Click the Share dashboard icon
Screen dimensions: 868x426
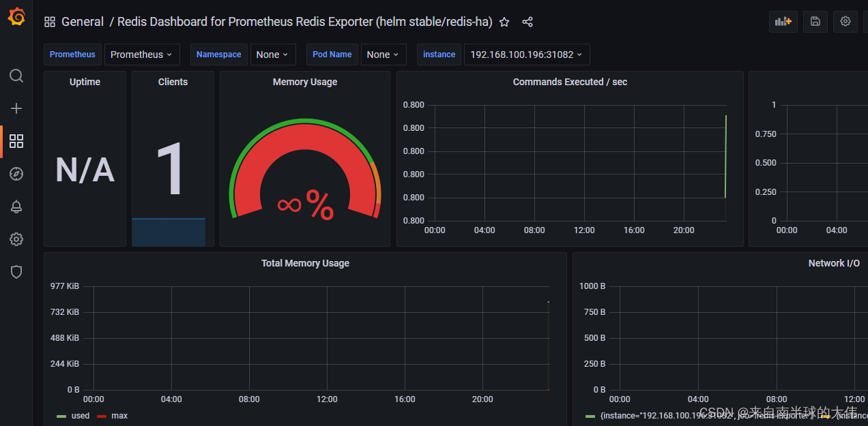pyautogui.click(x=527, y=22)
